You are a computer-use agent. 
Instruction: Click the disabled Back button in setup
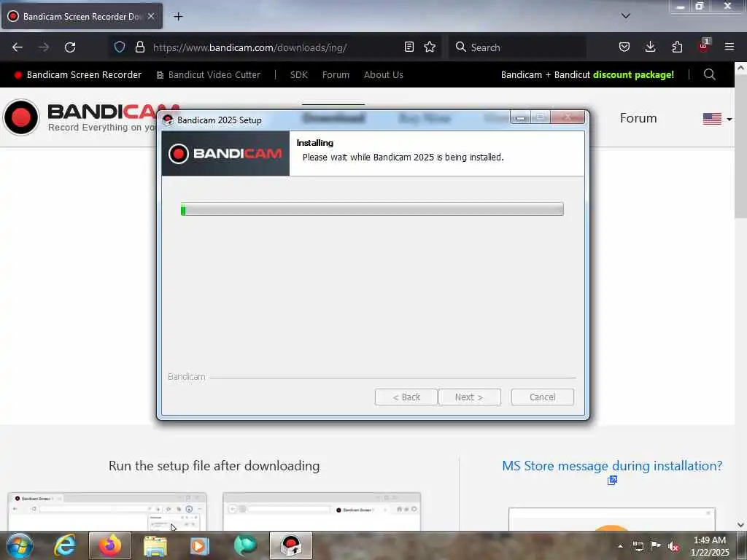pos(406,397)
